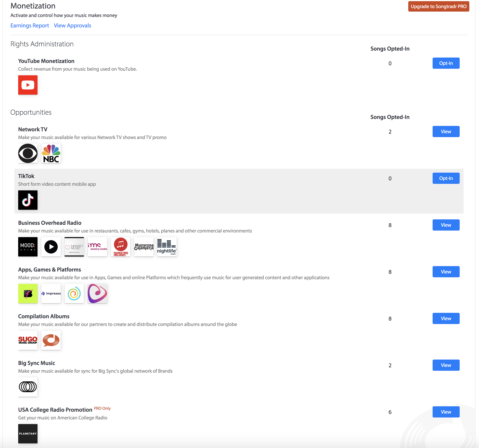Click the SUGO Music Group logo
This screenshot has width=479, height=448.
click(28, 340)
